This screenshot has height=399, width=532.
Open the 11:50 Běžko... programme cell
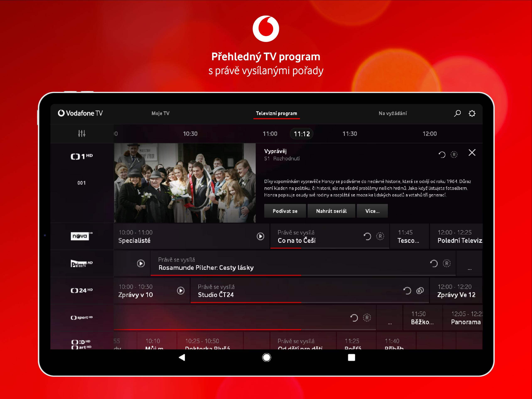click(x=423, y=318)
